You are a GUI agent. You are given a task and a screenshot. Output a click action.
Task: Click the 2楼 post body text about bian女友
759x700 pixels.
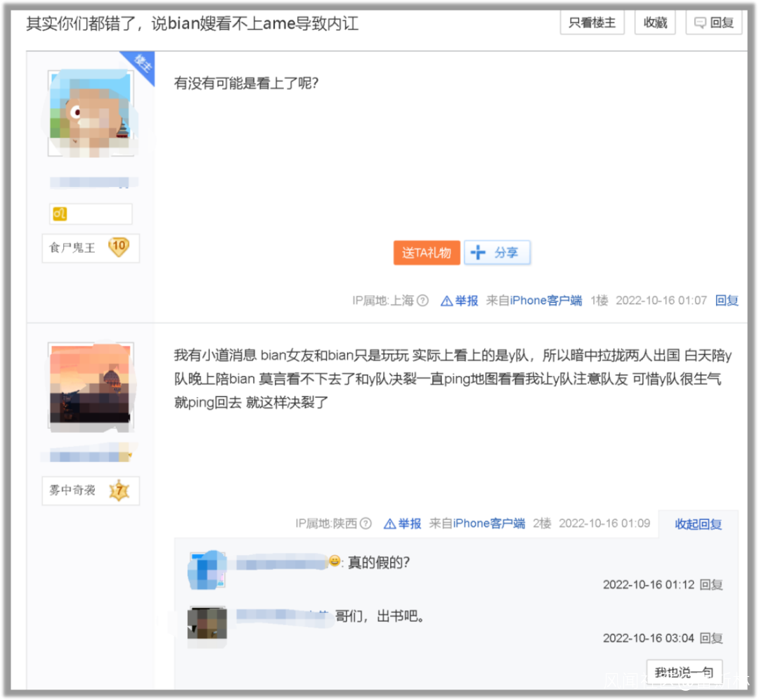click(453, 379)
